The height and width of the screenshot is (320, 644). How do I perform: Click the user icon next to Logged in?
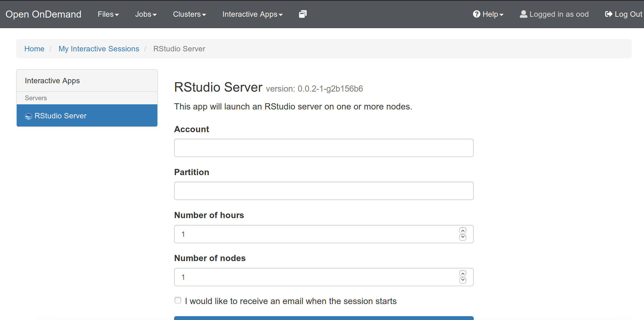click(x=523, y=14)
